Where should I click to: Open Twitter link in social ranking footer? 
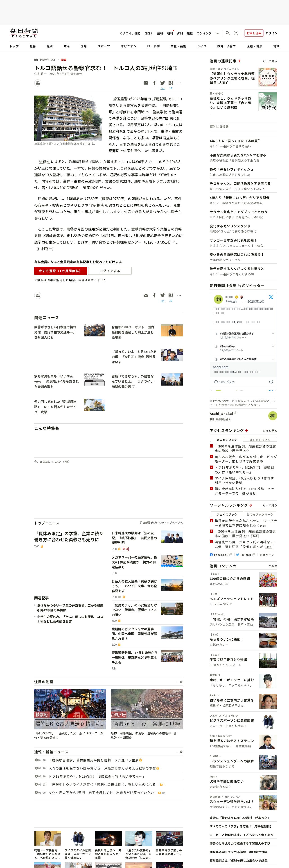point(245,555)
